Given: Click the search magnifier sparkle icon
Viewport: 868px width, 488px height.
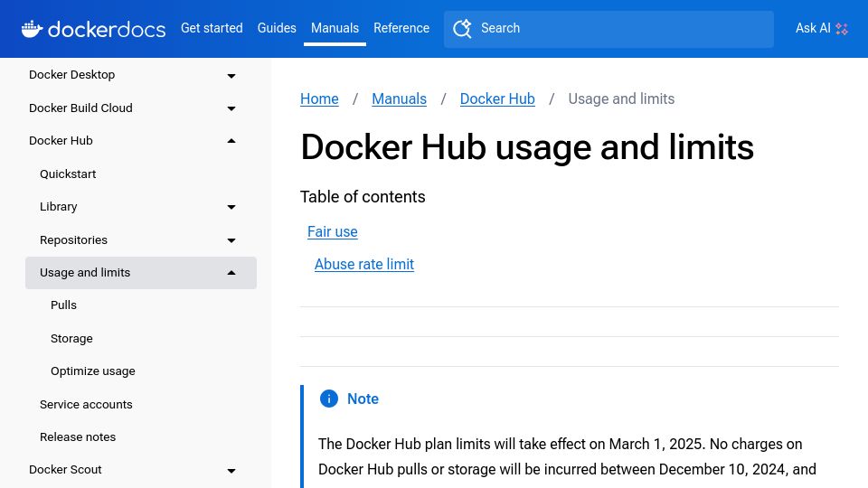Looking at the screenshot, I should 462,28.
